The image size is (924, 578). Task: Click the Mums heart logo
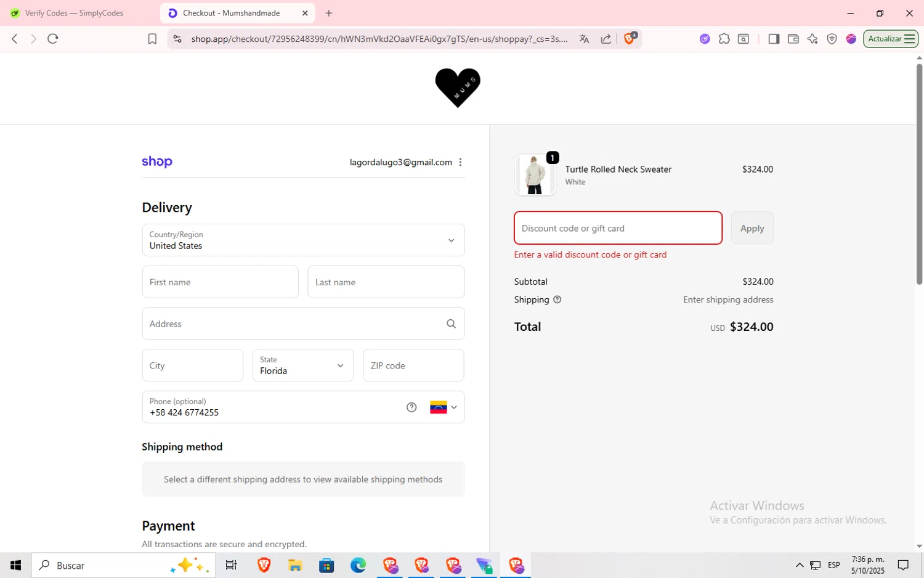[x=458, y=88]
